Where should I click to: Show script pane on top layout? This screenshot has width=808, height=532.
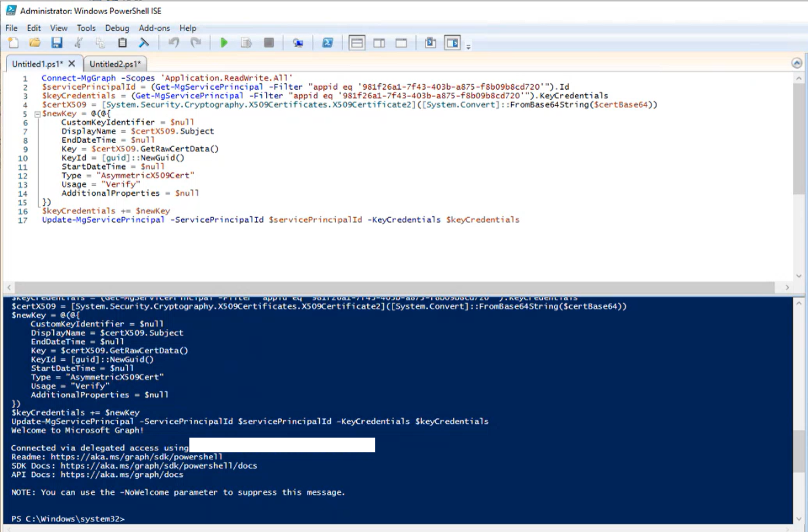point(357,43)
